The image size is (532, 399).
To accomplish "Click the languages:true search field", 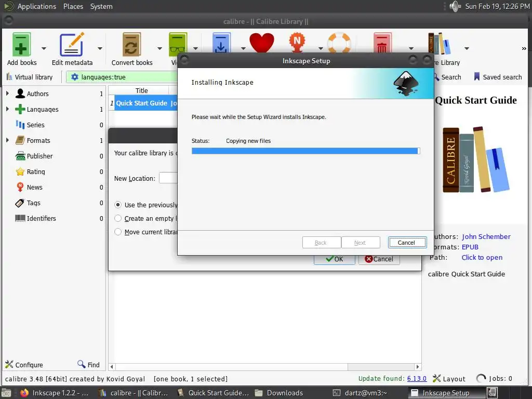I will 122,77.
